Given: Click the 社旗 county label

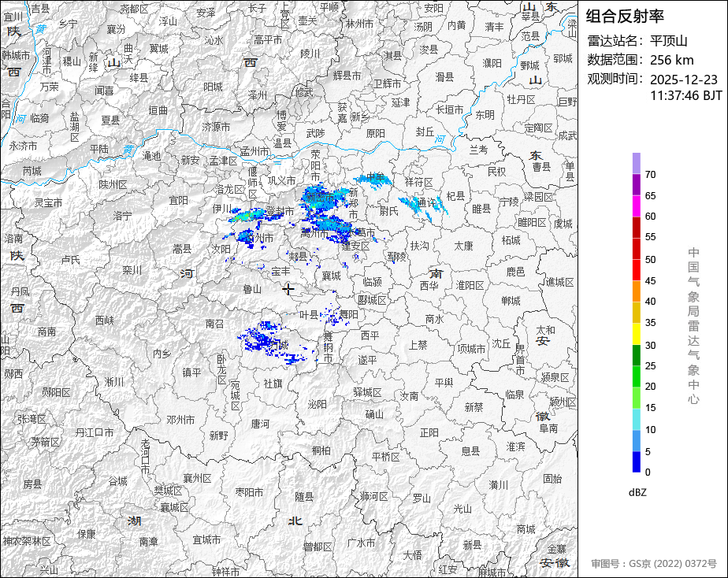Looking at the screenshot, I should tap(273, 384).
